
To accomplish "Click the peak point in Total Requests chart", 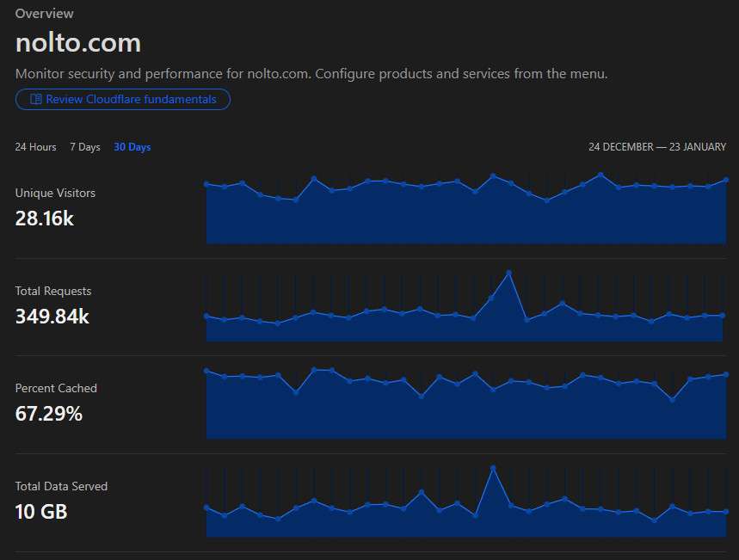I will tap(509, 273).
